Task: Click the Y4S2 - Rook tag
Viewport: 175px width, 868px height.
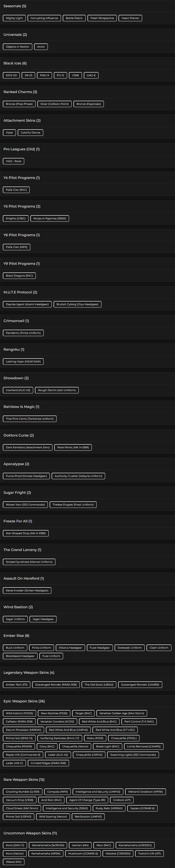Action: click(14, 161)
